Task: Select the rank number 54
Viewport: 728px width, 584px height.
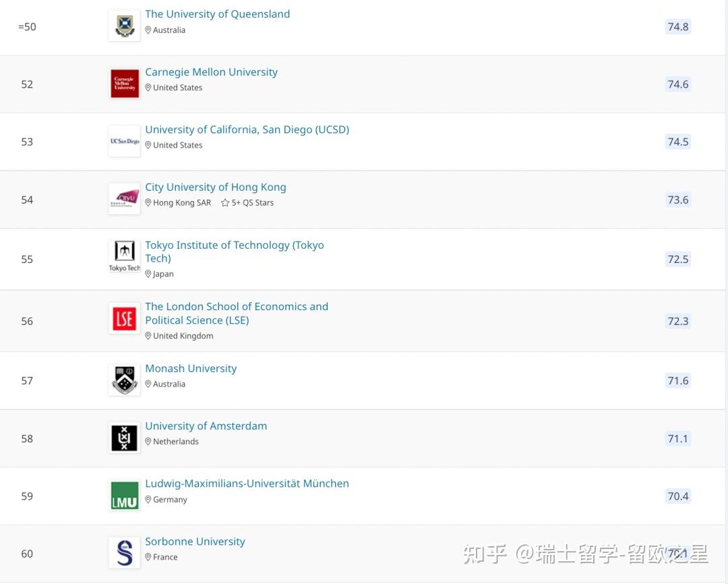Action: tap(27, 200)
